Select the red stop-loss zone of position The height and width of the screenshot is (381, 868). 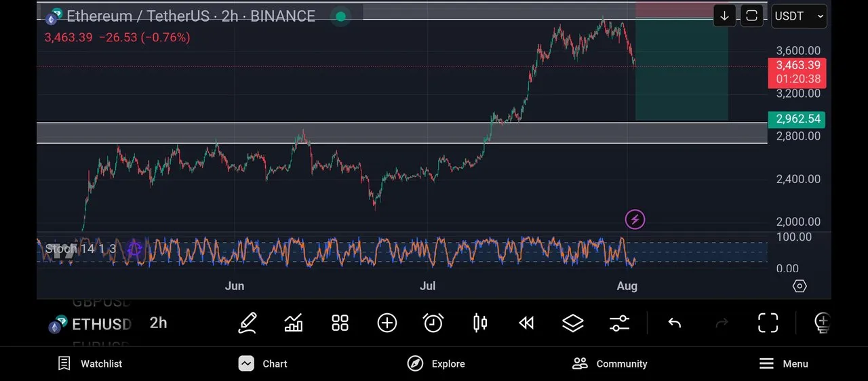(x=682, y=9)
